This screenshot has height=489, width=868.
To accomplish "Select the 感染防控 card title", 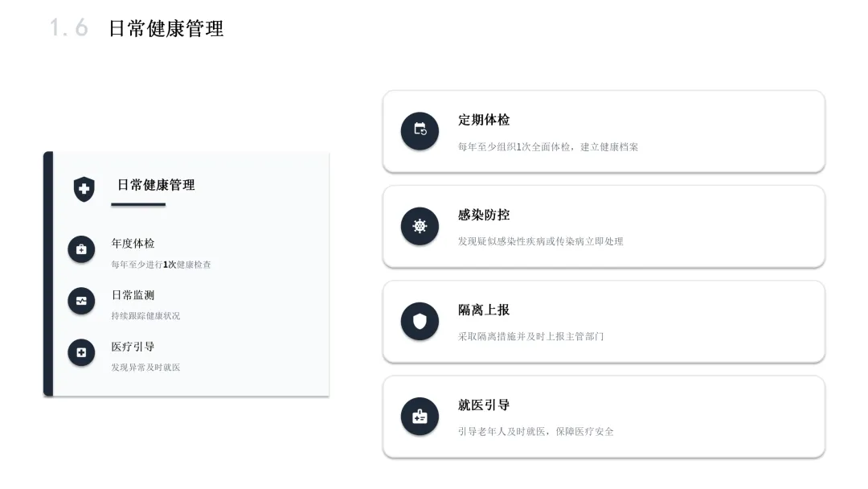I will (484, 215).
